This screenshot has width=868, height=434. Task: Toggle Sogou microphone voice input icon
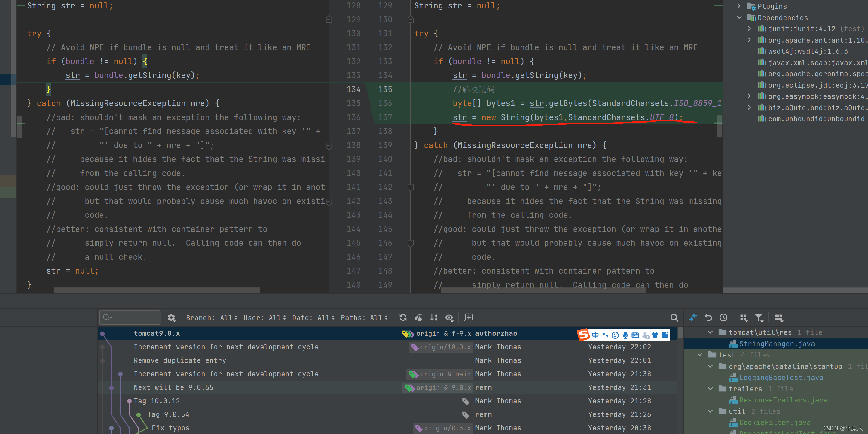click(625, 335)
